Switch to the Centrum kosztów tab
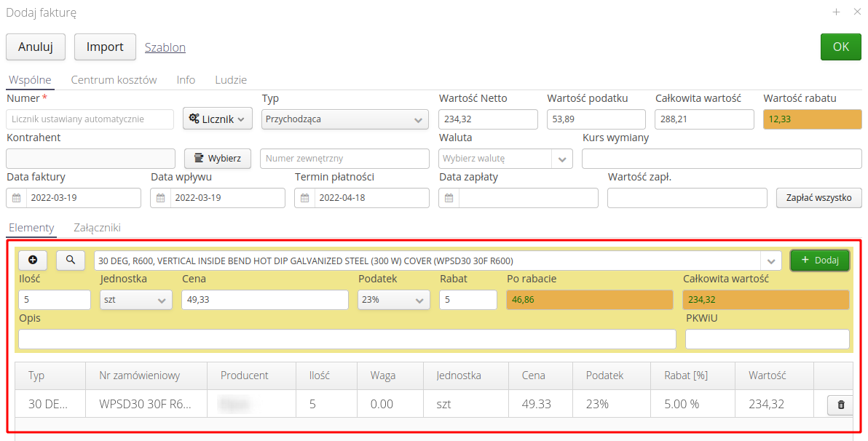Screen dimensions: 868x441 pyautogui.click(x=114, y=80)
